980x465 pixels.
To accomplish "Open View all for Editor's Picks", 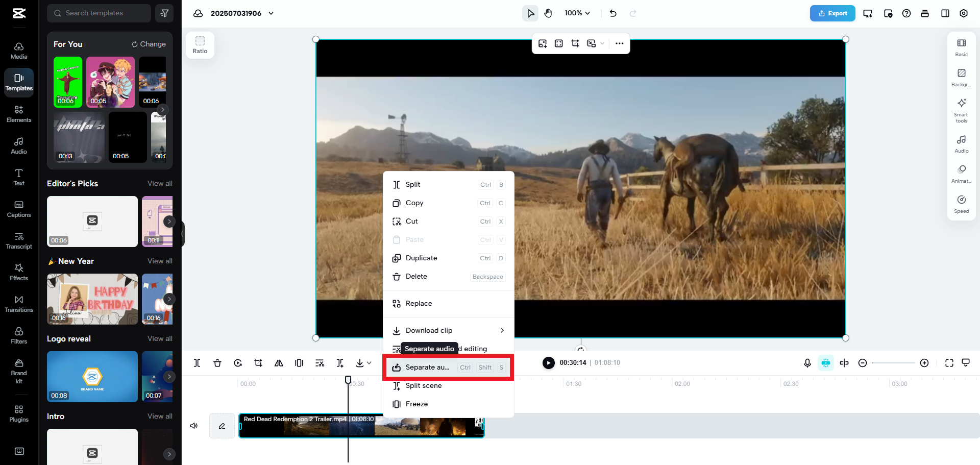I will coord(159,183).
